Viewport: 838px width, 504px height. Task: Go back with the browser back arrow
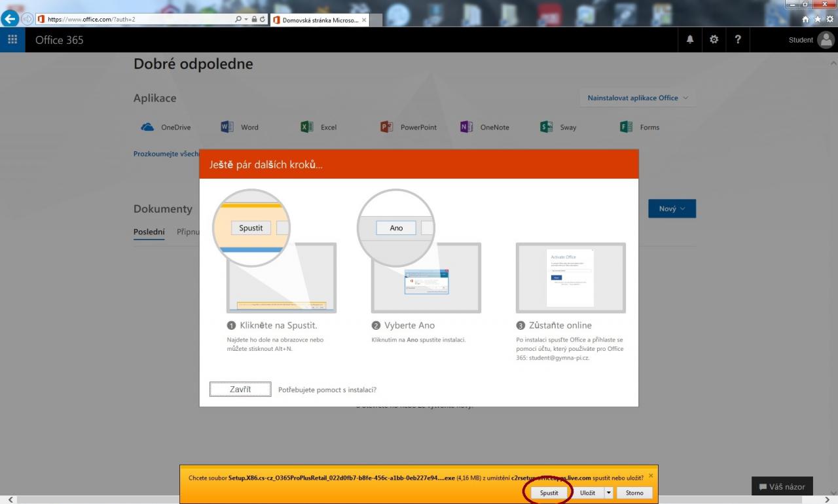click(10, 19)
